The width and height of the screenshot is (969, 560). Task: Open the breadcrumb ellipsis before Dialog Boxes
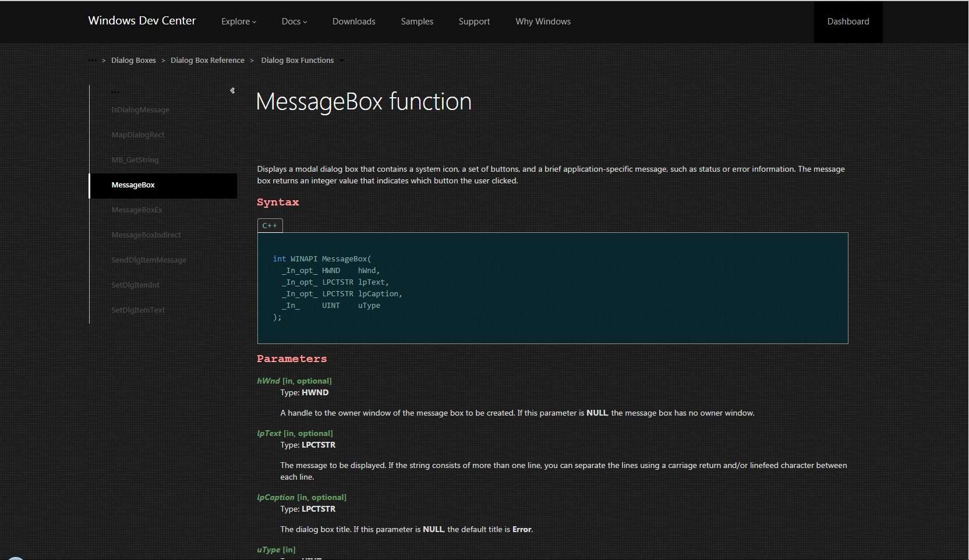point(93,60)
